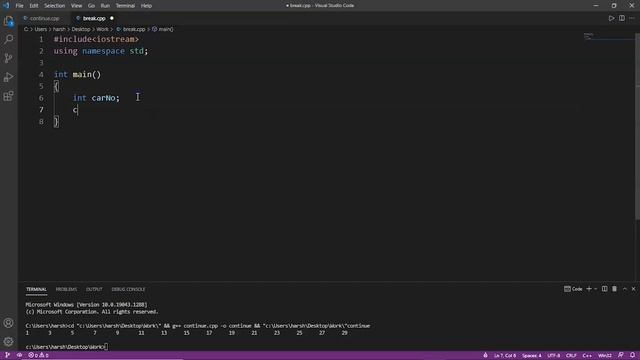Open the Explorer view in activity bar
This screenshot has height=360, width=640.
9,20
